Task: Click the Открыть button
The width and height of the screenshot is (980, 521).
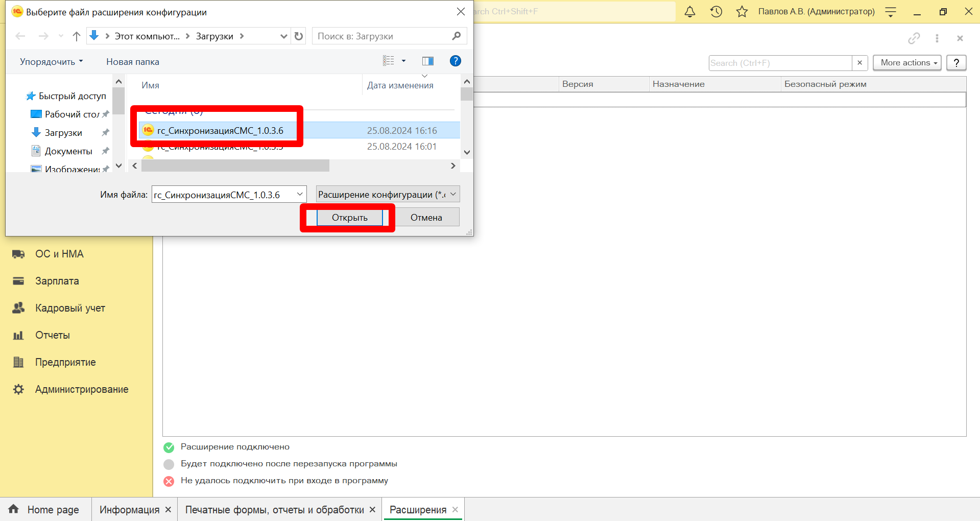Action: click(350, 218)
